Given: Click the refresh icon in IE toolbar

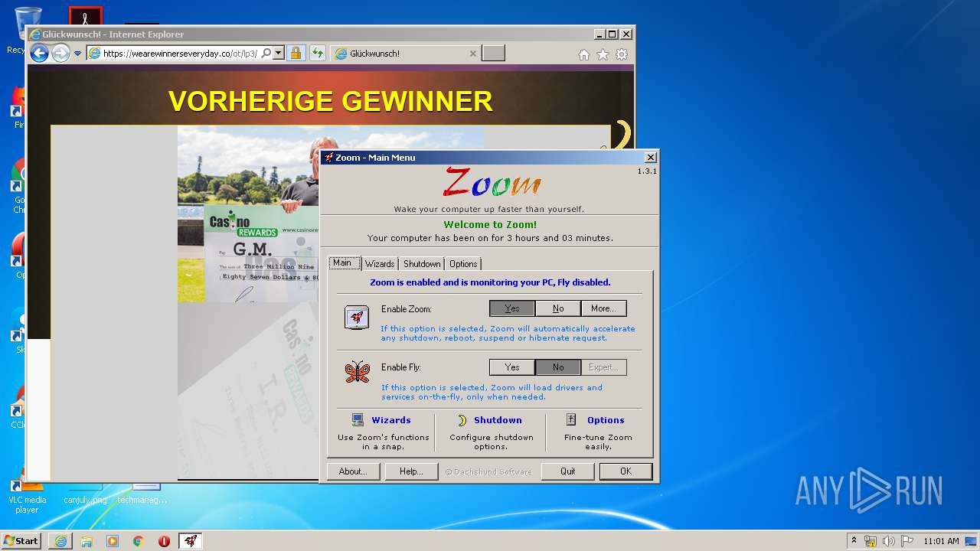Looking at the screenshot, I should click(x=317, y=54).
